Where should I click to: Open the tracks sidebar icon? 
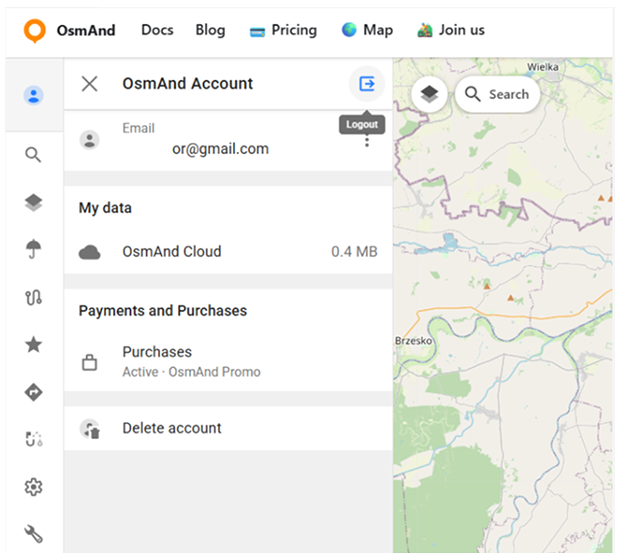pos(33,297)
